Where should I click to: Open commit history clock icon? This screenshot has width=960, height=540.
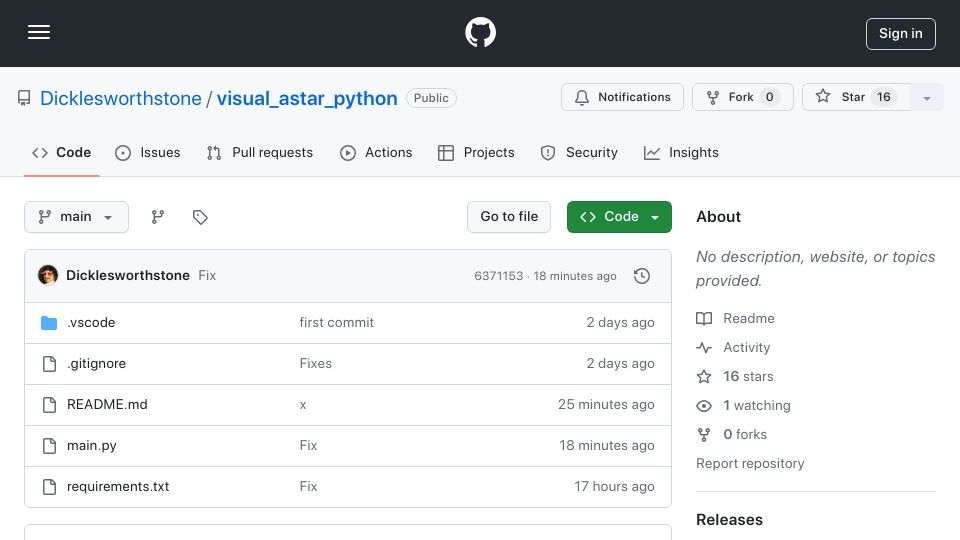[x=642, y=276]
